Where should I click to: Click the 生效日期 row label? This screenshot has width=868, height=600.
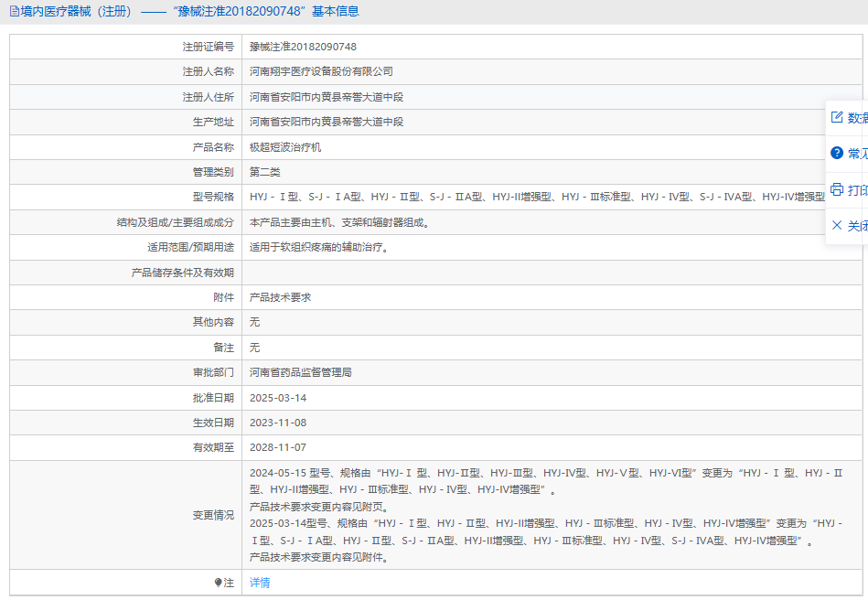point(213,423)
